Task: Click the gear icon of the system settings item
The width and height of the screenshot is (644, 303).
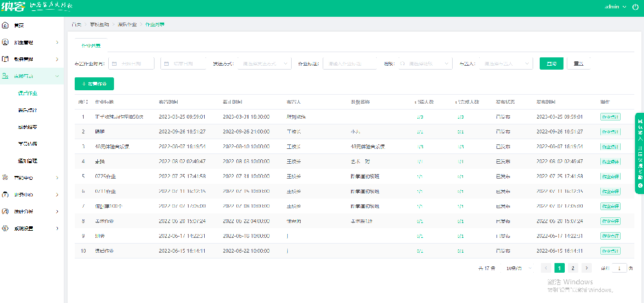Action: 5,228
